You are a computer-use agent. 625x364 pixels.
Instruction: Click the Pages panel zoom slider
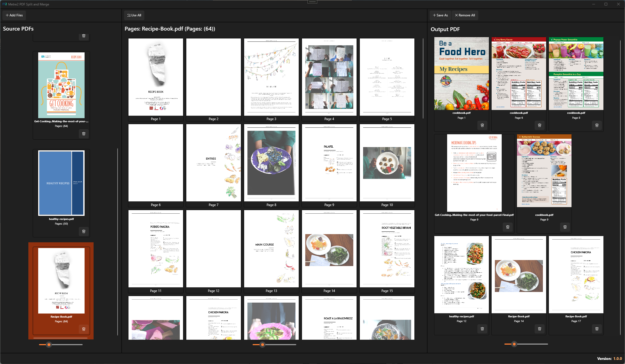pos(262,345)
